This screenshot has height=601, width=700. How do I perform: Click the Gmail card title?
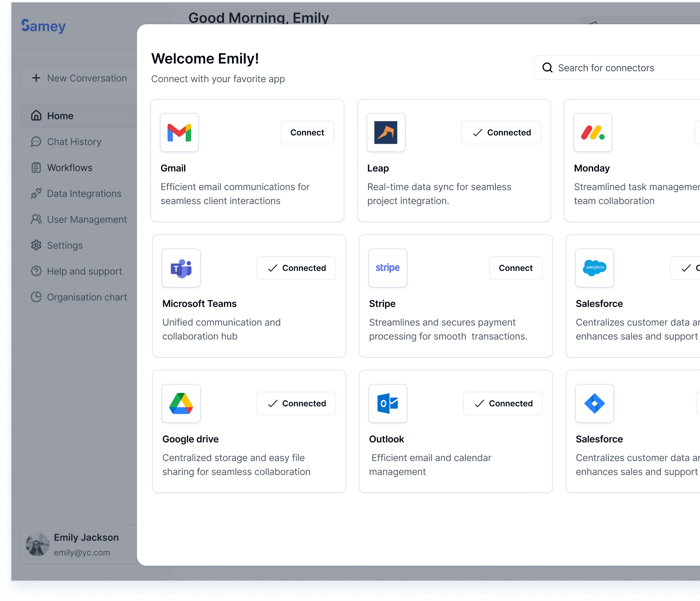pos(173,168)
